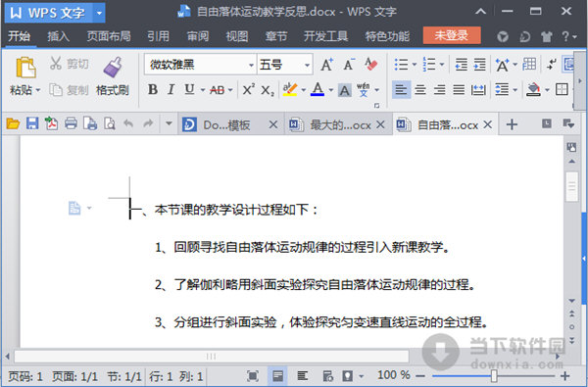Expand highlight color dropdown arrow
The width and height of the screenshot is (588, 387).
coord(303,90)
